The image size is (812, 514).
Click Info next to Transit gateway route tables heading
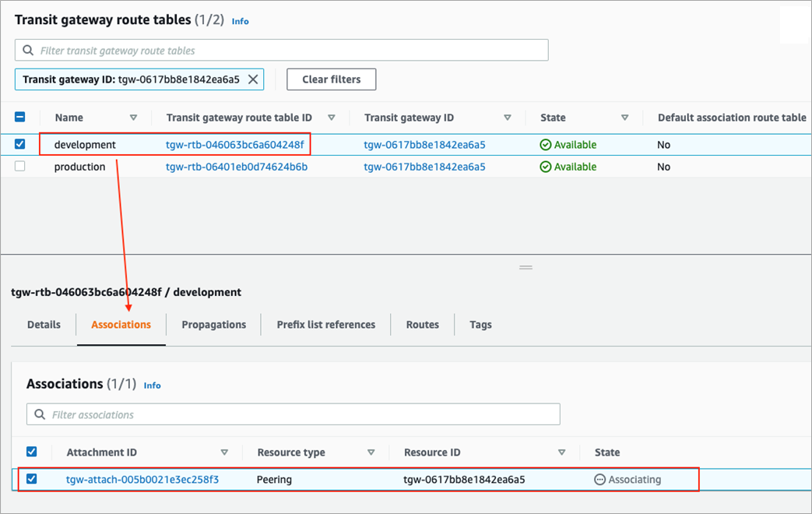[x=240, y=21]
